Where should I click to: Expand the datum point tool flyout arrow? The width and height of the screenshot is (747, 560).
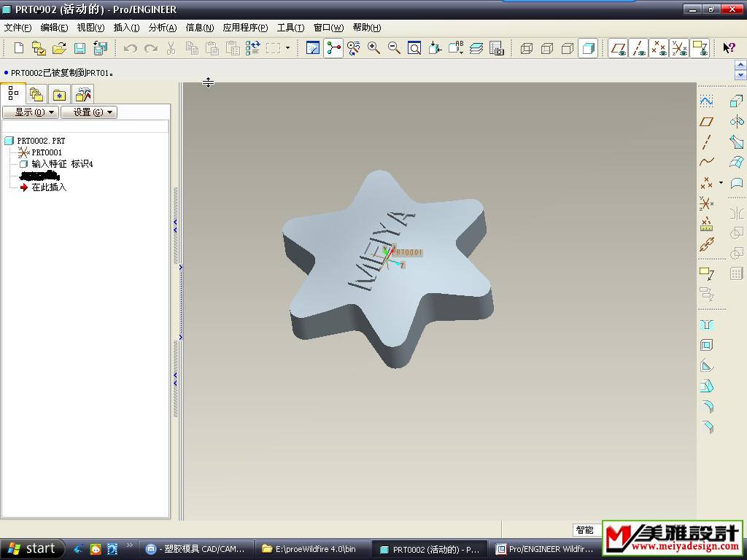click(721, 182)
